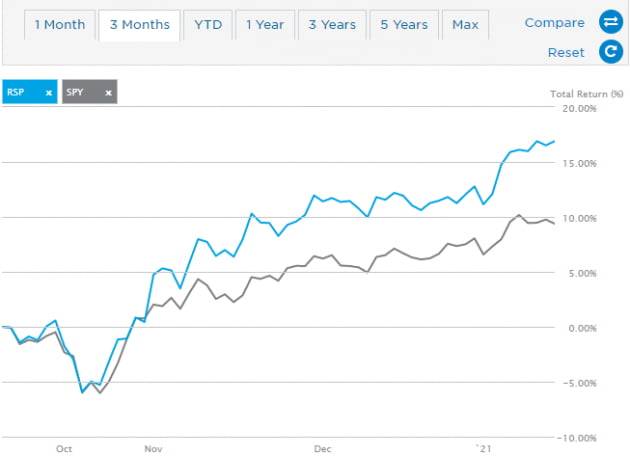The image size is (630, 456).
Task: Show the YTD time range
Action: click(210, 24)
